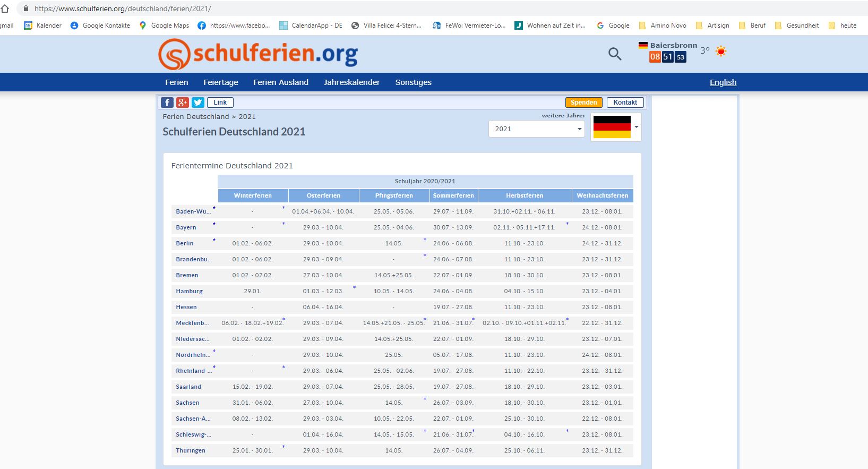Expand the German flag country selector
Screen dimensions: 868x469
[616, 127]
